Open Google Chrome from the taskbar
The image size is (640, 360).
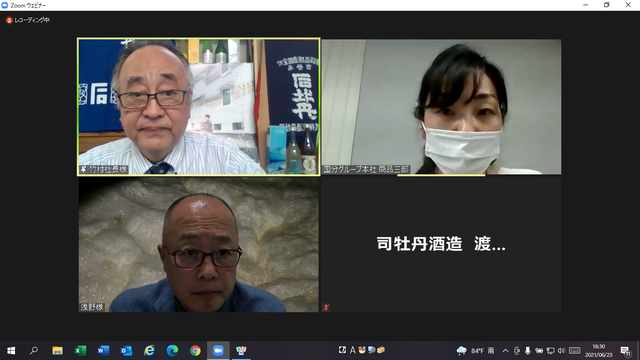tap(195, 350)
